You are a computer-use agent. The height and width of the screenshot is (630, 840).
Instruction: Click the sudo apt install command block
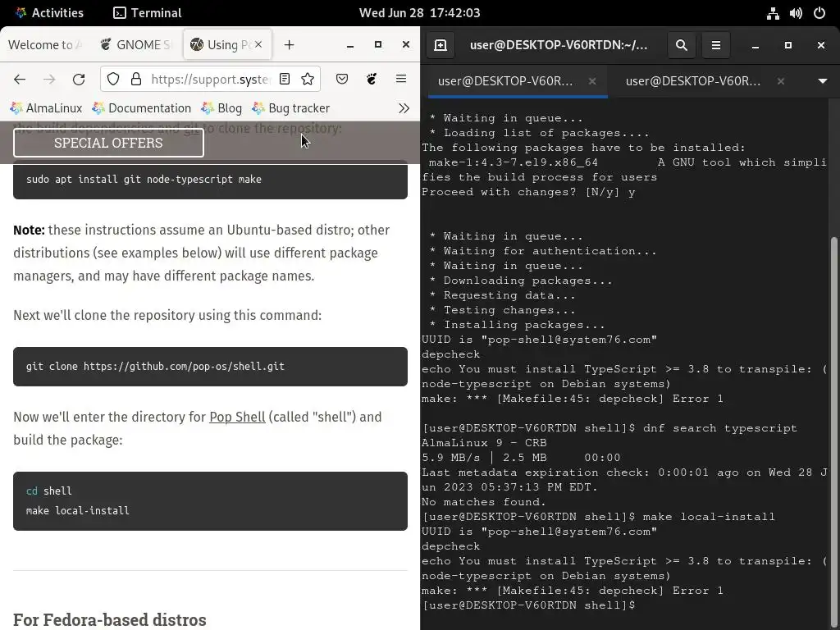(210, 180)
